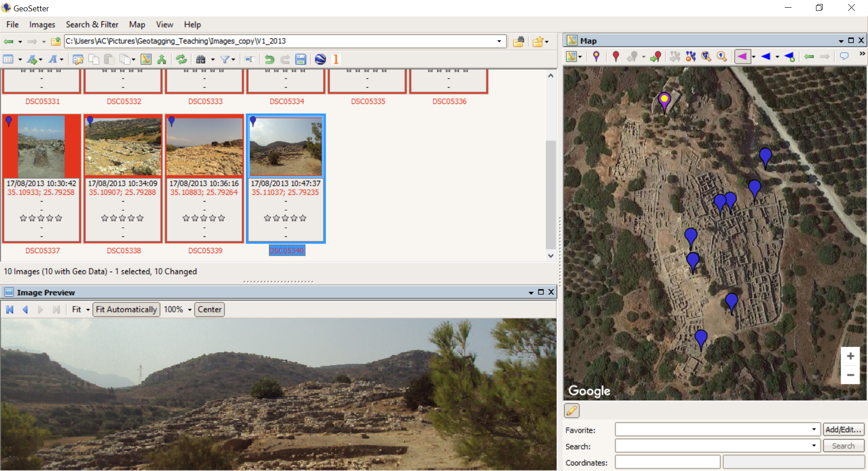The height and width of the screenshot is (471, 868).
Task: Click the thumbnail view mode table icon
Action: click(8, 59)
